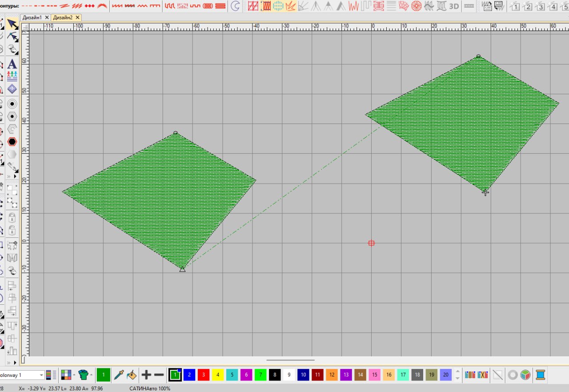Click the paint bucket apply color icon
Viewport: 569px width, 392px height.
(132, 375)
